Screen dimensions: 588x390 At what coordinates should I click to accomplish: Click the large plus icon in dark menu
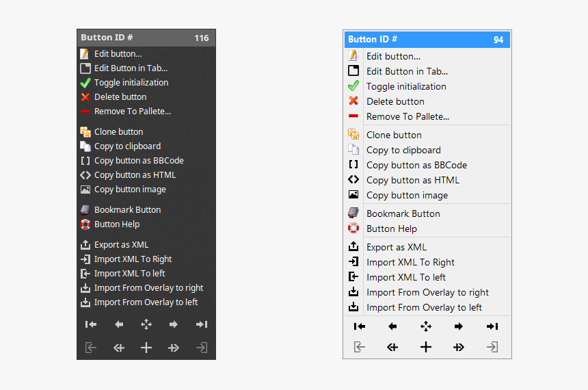point(146,348)
